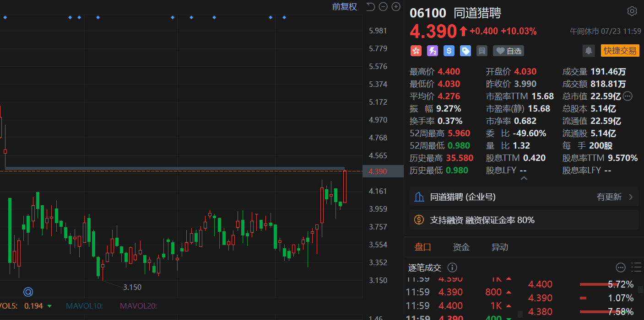
Task: Click the blue circular marker icon on chart
Action: coord(28,292)
